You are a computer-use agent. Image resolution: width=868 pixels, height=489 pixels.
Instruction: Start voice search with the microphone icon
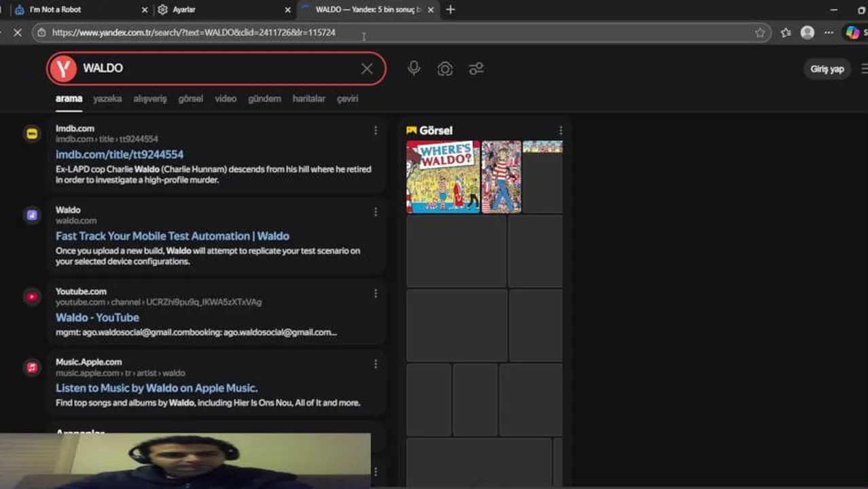(x=414, y=69)
